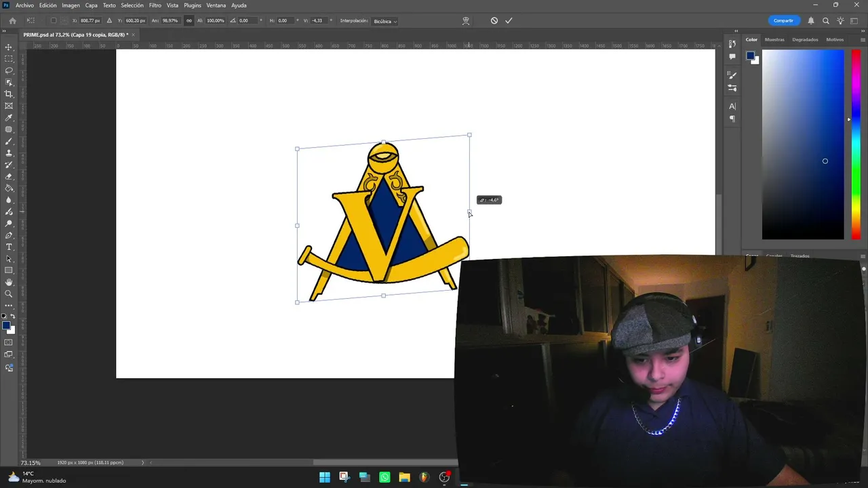Open the Photoshop search
This screenshot has height=488, width=868.
point(826,21)
